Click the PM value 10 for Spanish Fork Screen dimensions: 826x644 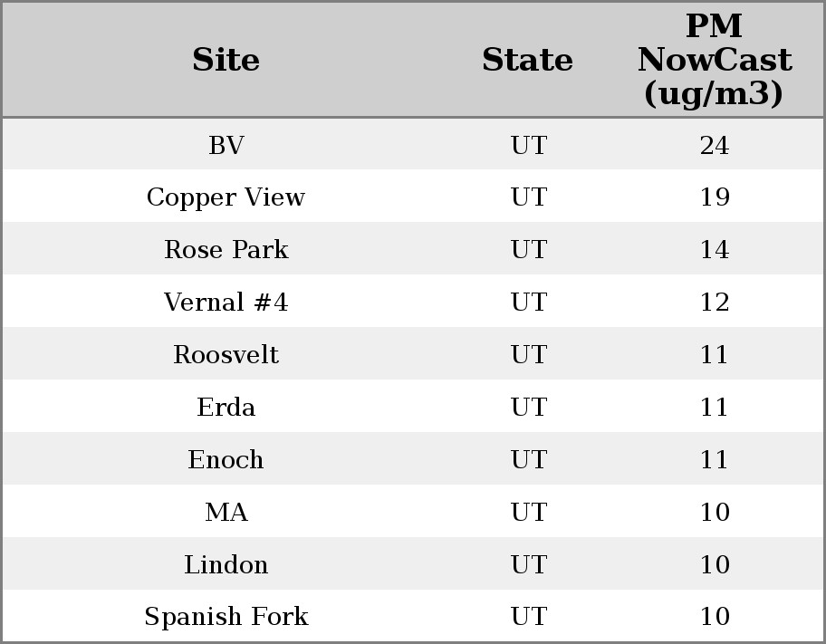pos(714,617)
